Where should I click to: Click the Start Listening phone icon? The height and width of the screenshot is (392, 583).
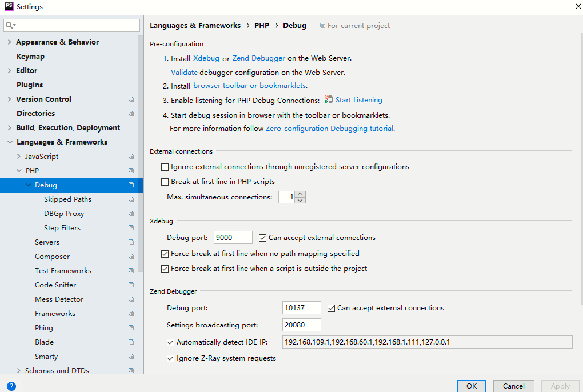pyautogui.click(x=328, y=99)
